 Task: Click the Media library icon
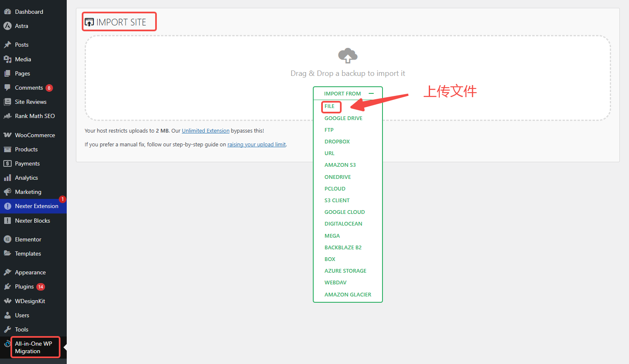[8, 59]
